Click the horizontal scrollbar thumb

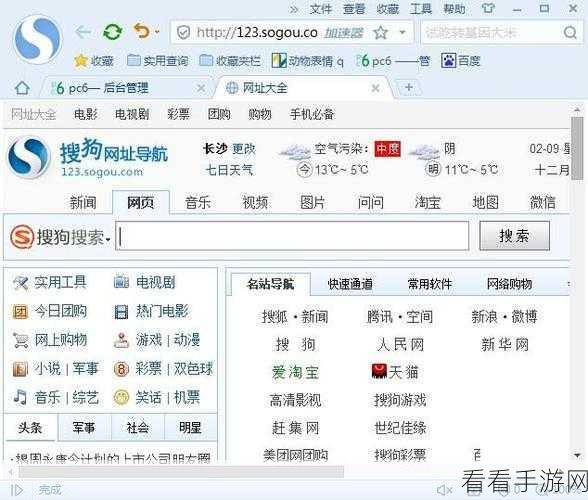(x=181, y=472)
